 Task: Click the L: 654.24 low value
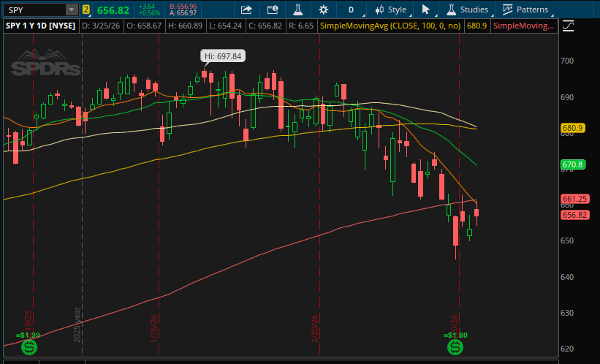click(x=226, y=26)
